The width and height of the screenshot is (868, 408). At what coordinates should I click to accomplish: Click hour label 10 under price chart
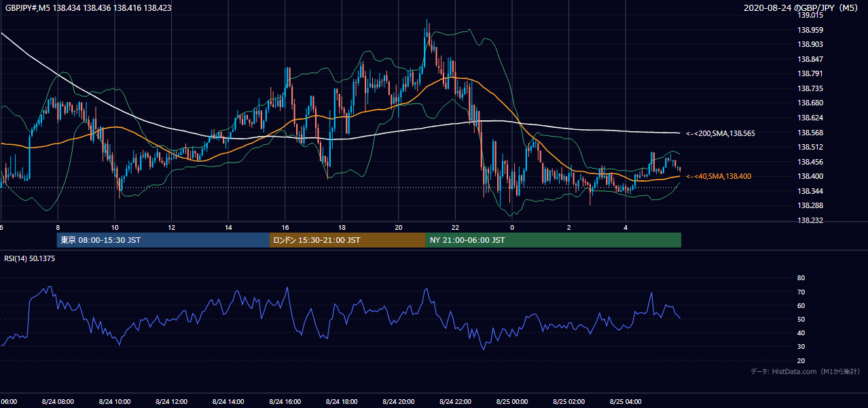pyautogui.click(x=115, y=227)
